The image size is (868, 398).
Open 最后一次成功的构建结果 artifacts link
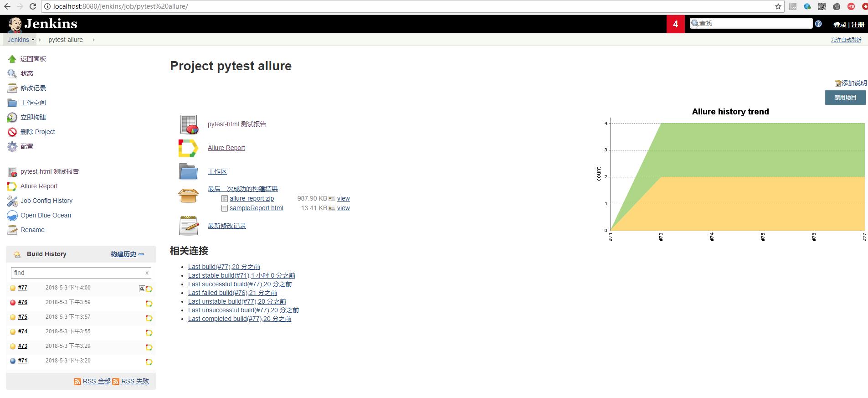243,189
